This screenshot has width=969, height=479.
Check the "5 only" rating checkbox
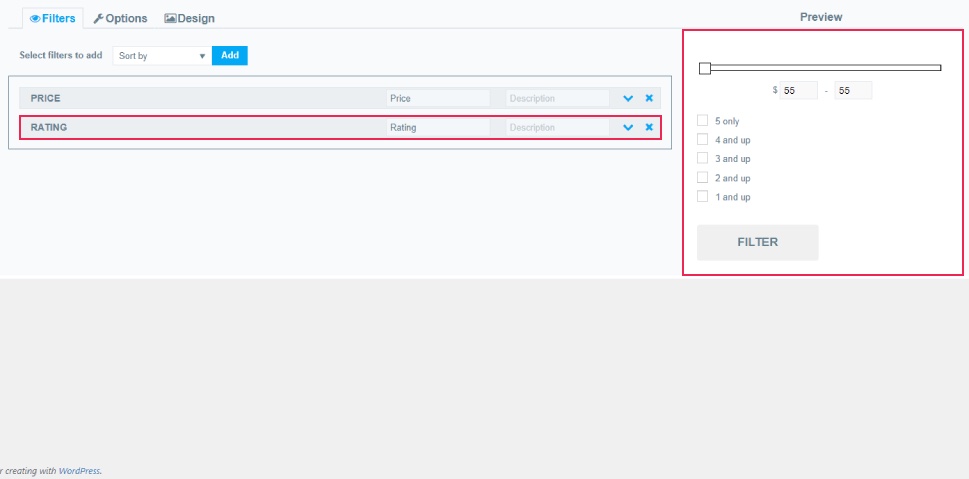702,121
